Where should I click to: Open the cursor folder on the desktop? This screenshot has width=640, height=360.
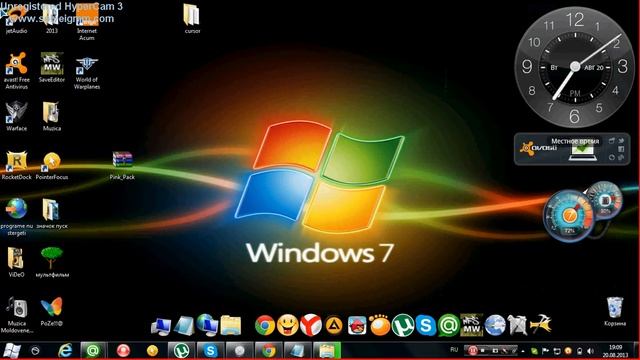(192, 20)
